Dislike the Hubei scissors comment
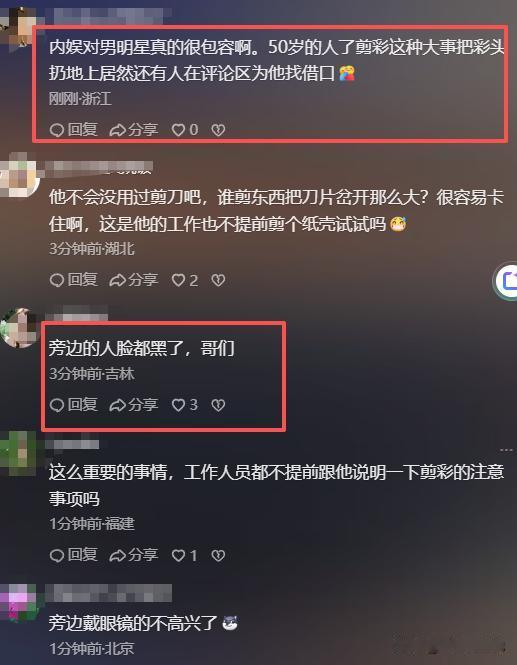This screenshot has width=517, height=665. coord(218,280)
